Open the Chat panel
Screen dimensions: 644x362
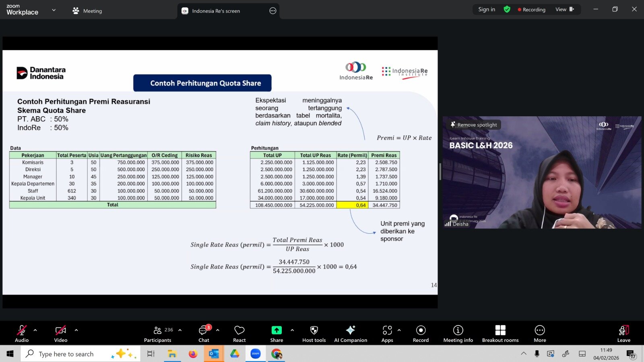[x=204, y=333]
